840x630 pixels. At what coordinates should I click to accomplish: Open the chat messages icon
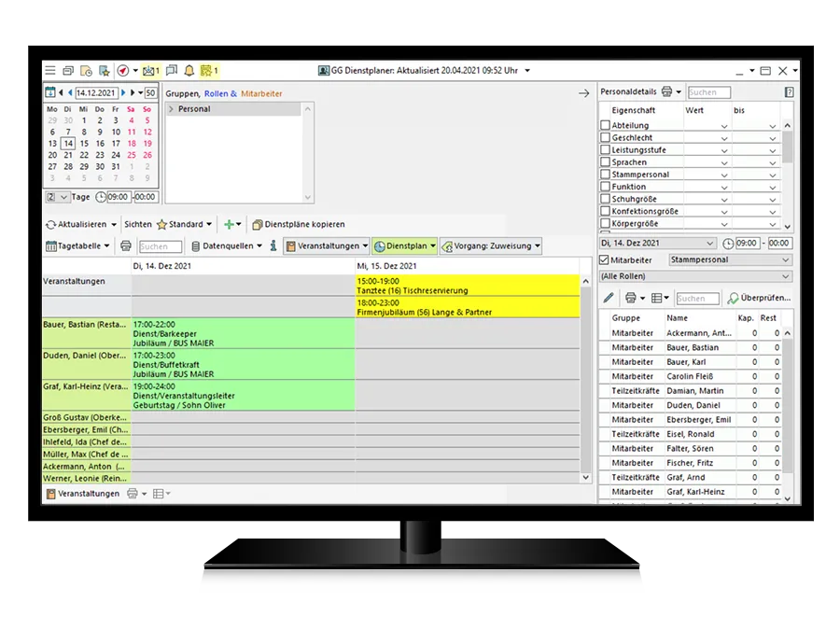pos(171,70)
